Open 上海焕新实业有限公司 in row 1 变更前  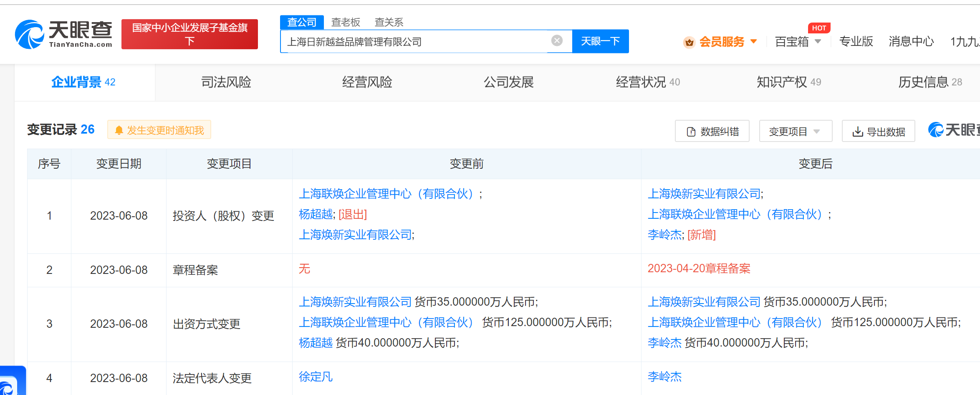coord(355,235)
